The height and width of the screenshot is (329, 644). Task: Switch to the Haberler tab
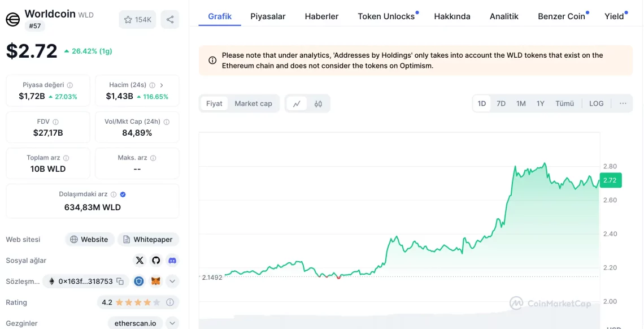click(321, 16)
